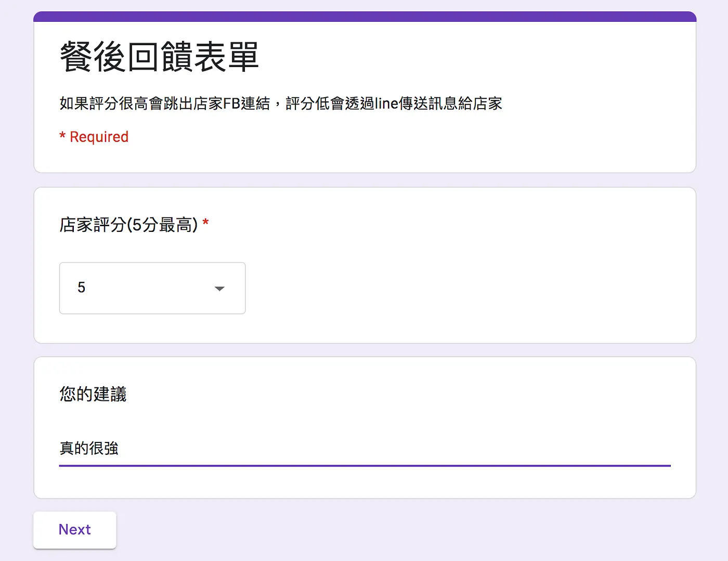Click the 店家評分(5分最高) question label
The image size is (728, 561).
coord(128,225)
